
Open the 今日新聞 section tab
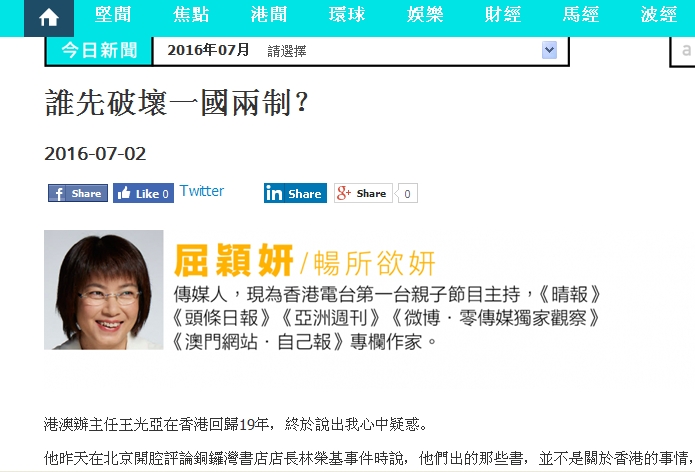click(99, 51)
